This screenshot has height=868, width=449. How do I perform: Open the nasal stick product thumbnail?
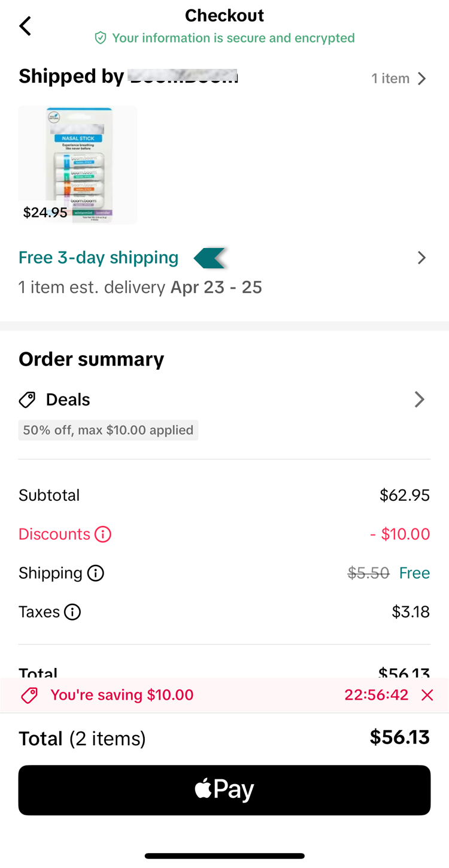(x=78, y=165)
